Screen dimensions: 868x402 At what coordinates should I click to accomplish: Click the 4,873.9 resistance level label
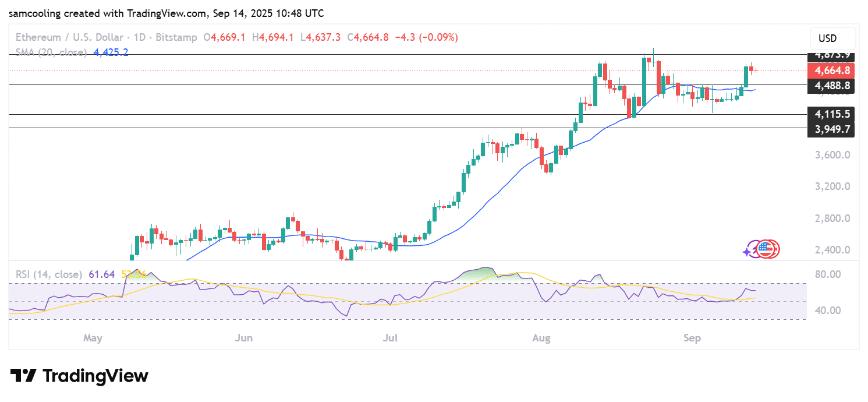point(832,55)
